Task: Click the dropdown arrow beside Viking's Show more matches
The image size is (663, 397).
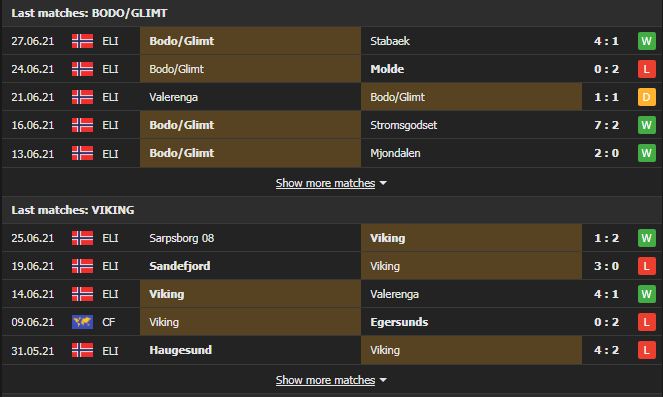Action: point(383,380)
